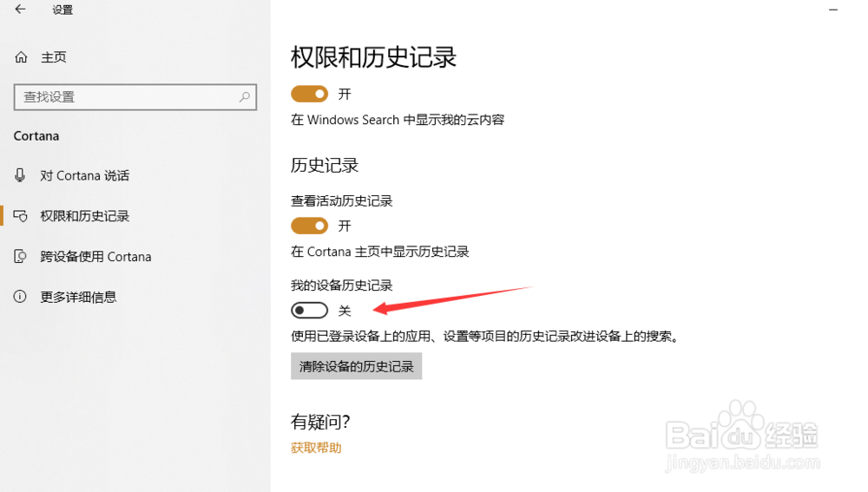Enable 我的设备历史记录 toggle

point(310,311)
